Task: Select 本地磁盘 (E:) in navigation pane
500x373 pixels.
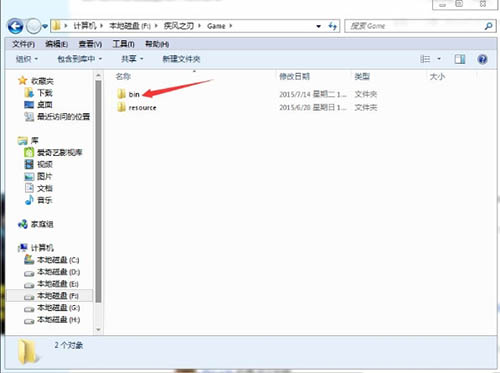Action: click(51, 284)
